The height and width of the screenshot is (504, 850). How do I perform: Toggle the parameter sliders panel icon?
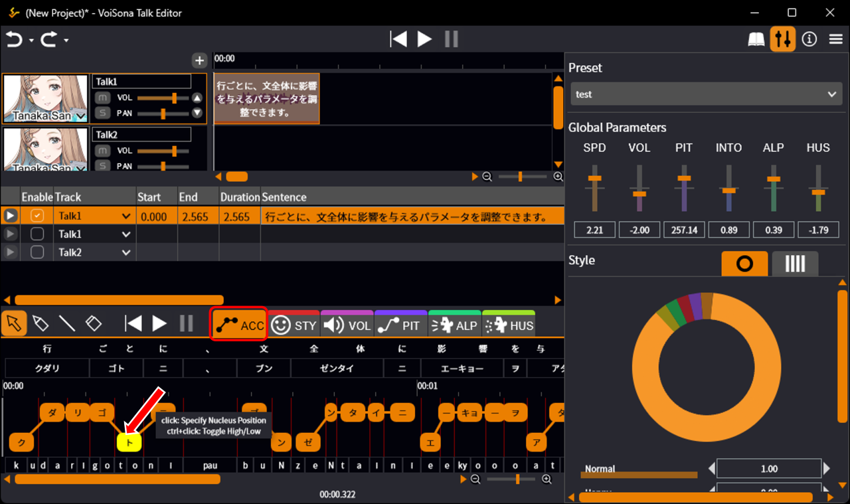pyautogui.click(x=783, y=40)
